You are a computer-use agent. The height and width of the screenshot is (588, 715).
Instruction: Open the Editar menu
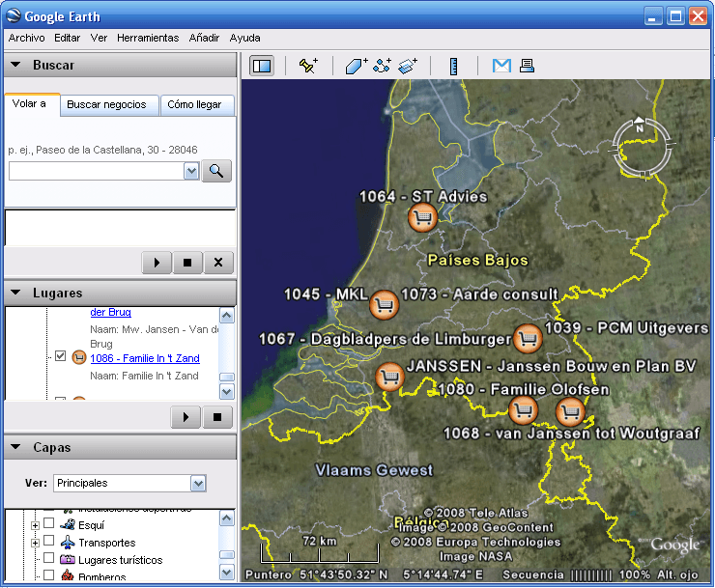coord(67,38)
